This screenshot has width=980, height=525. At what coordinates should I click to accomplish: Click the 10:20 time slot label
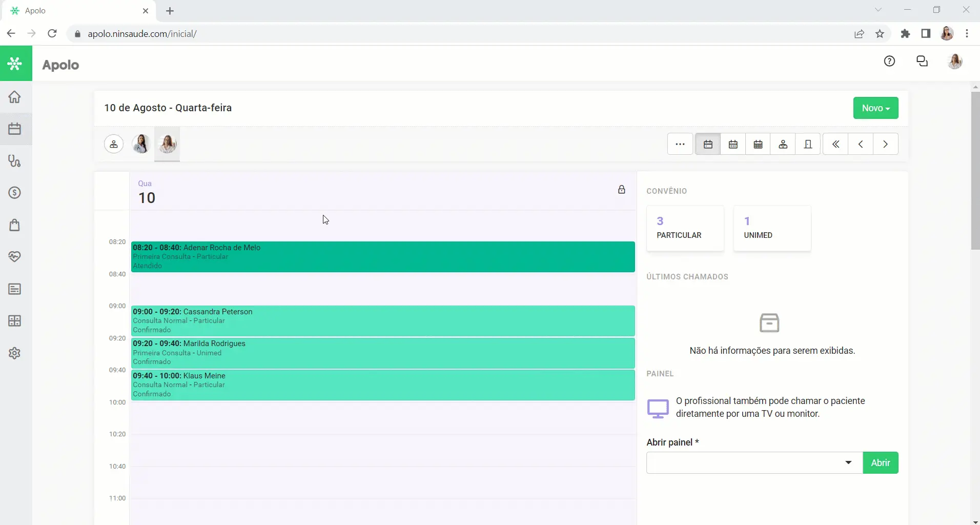pos(117,434)
